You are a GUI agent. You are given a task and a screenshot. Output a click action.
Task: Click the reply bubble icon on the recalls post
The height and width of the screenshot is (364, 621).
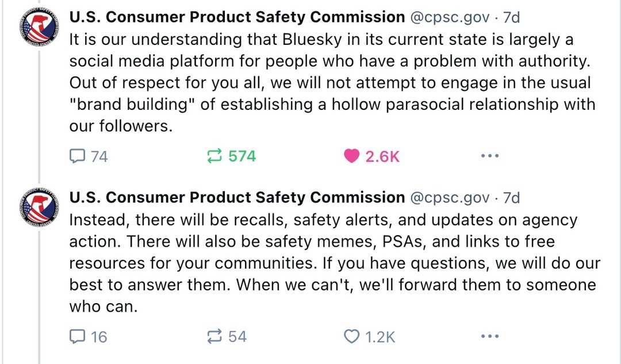pyautogui.click(x=77, y=336)
